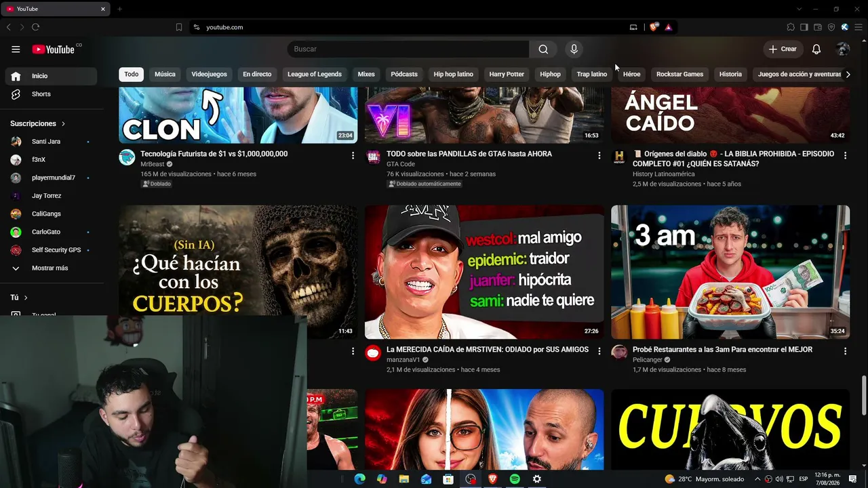Open Microsoft Edge from the taskbar
Image resolution: width=868 pixels, height=488 pixels.
point(360,479)
